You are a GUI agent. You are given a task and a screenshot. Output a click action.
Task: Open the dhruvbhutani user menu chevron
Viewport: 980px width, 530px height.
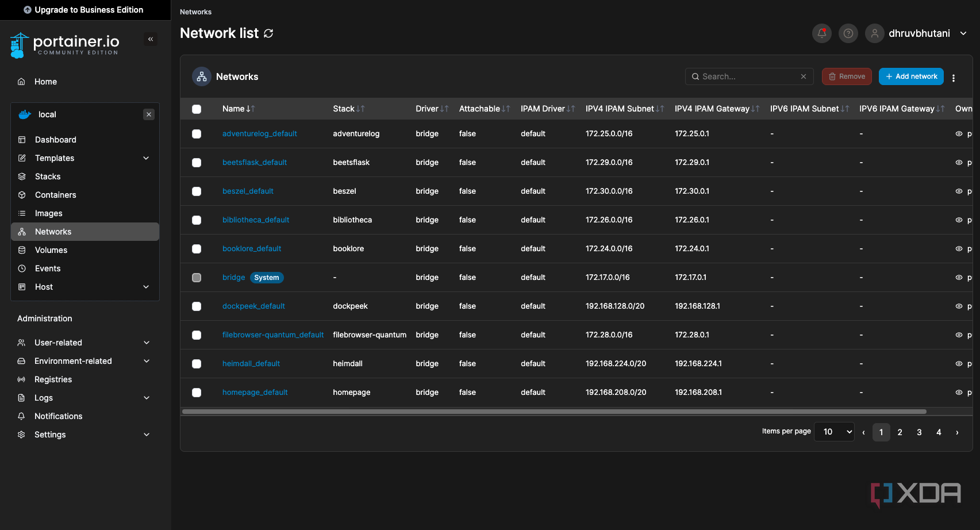[963, 33]
